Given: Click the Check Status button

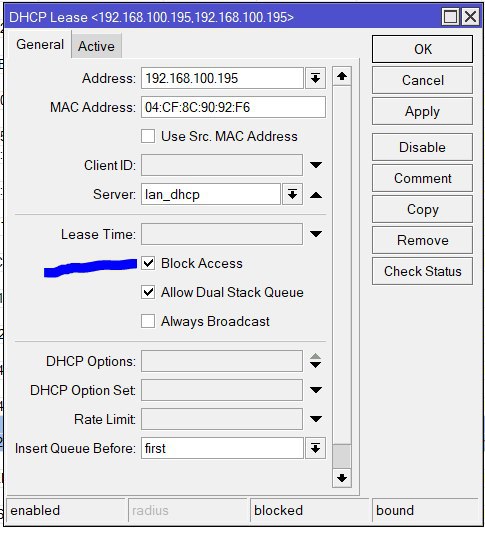Looking at the screenshot, I should pos(422,271).
